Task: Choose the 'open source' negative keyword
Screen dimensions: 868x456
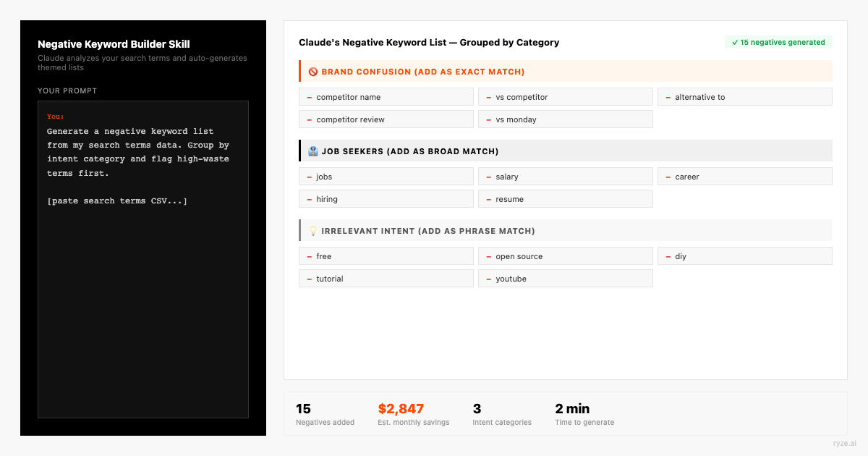Action: (565, 256)
